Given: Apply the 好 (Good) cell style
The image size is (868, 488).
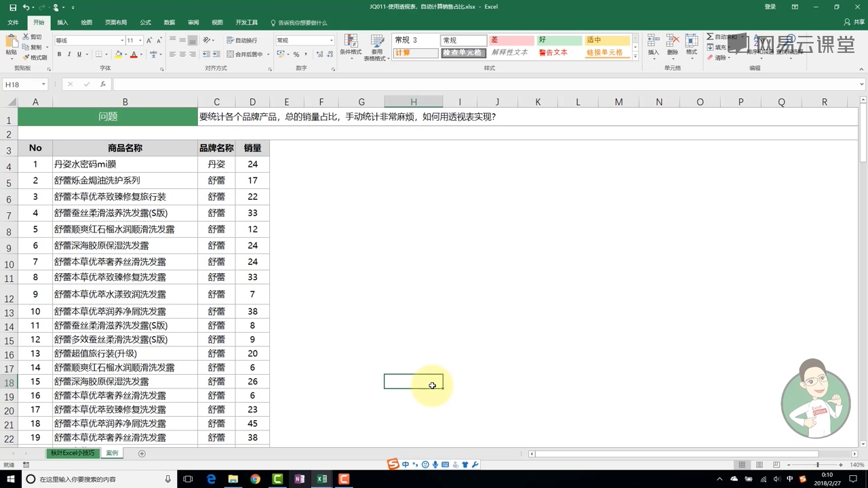Looking at the screenshot, I should (559, 40).
